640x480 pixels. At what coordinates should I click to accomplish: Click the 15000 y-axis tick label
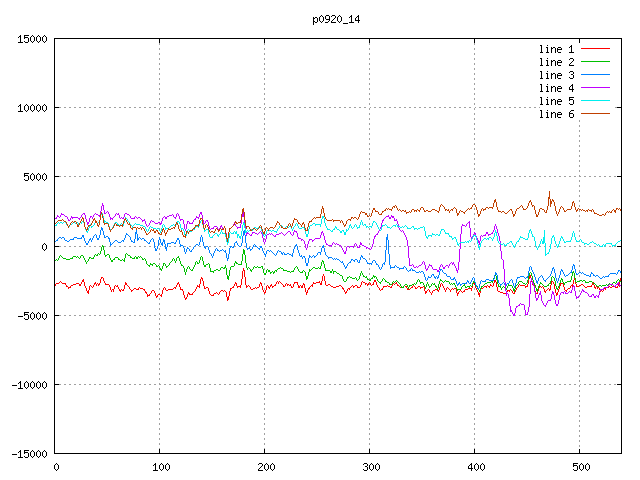point(31,39)
